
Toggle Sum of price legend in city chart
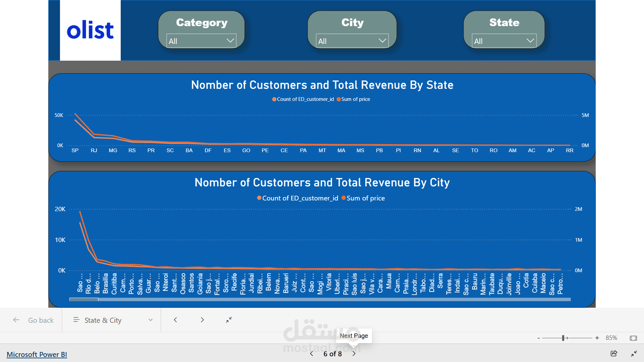pos(363,198)
